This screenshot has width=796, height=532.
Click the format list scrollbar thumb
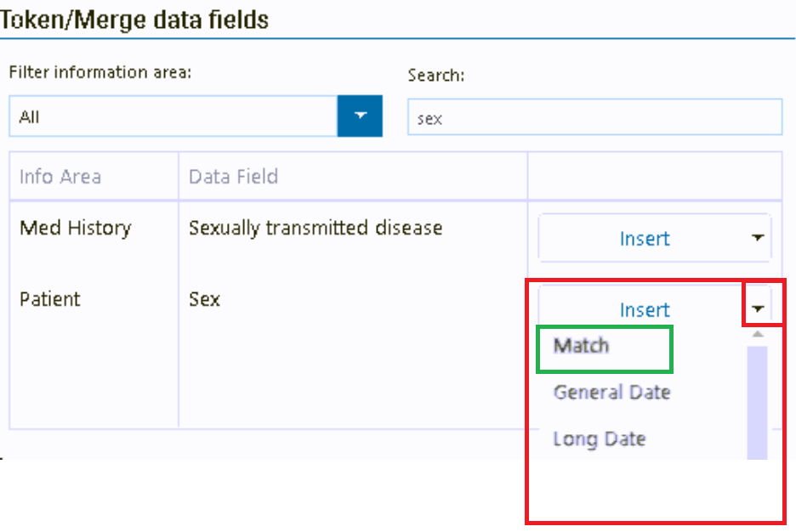pyautogui.click(x=757, y=399)
